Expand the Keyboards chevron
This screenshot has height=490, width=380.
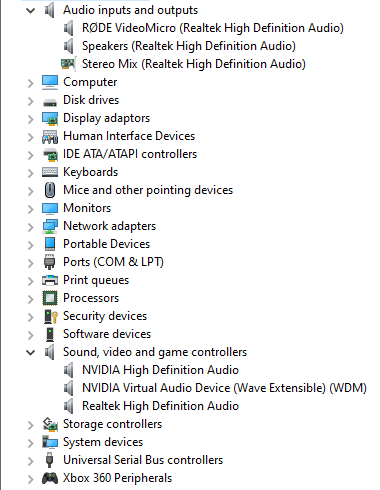coord(31,173)
